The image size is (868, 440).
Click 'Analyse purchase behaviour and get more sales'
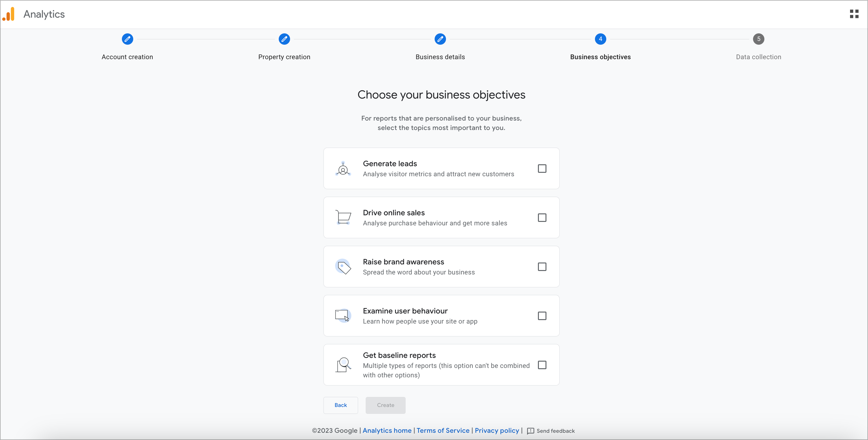[x=435, y=223]
